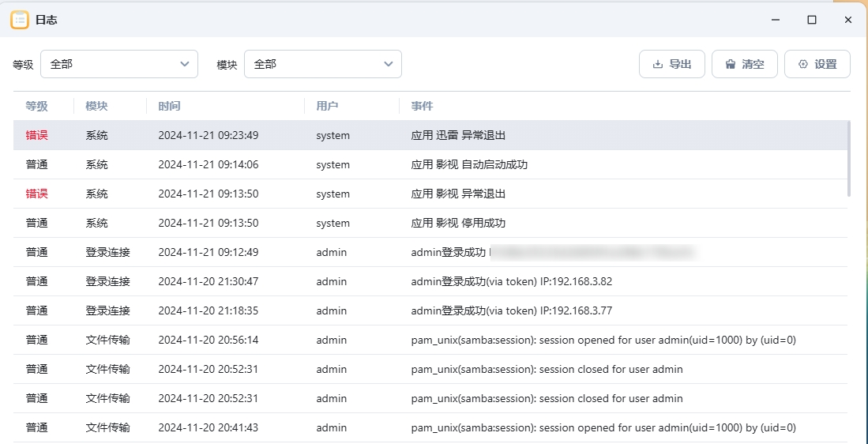Click the 事件 column header
The height and width of the screenshot is (444, 868).
[x=423, y=106]
